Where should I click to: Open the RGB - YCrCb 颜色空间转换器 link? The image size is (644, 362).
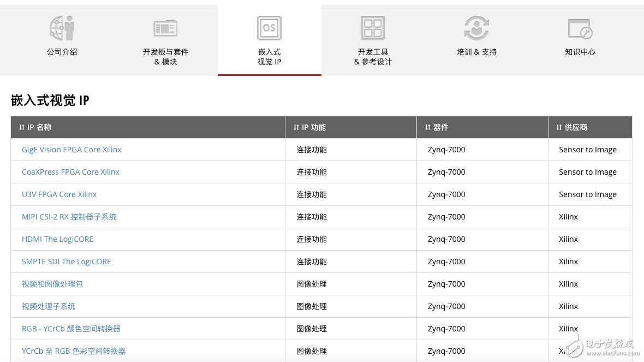click(x=71, y=329)
